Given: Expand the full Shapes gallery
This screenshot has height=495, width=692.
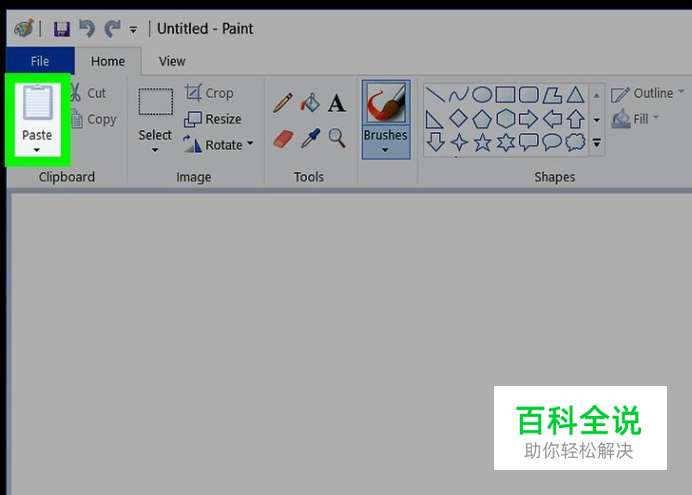Looking at the screenshot, I should [x=597, y=142].
